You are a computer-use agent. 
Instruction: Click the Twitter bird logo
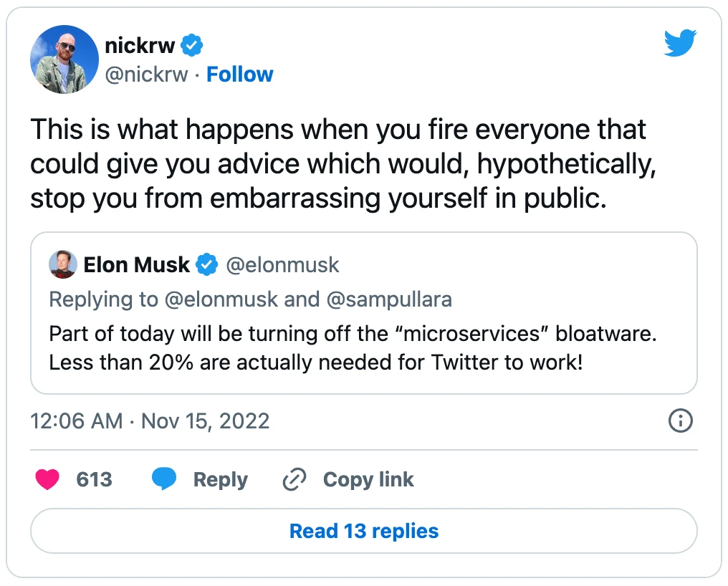click(680, 44)
